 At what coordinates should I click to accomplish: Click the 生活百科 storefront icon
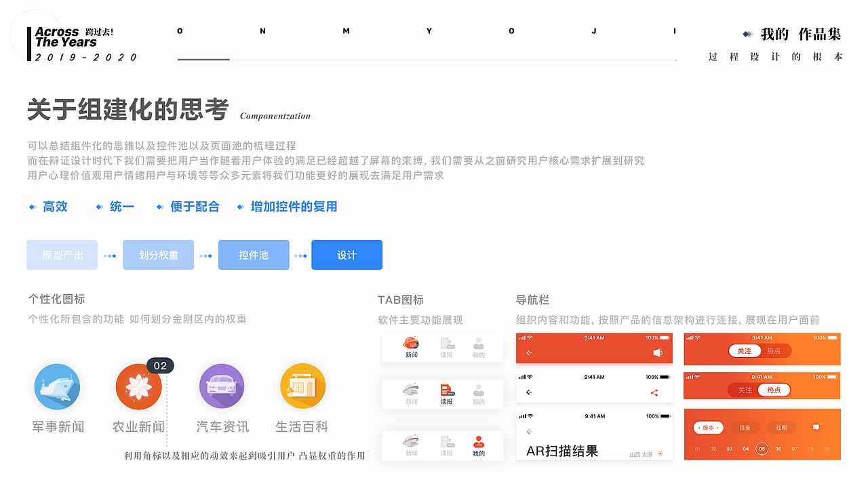click(302, 386)
